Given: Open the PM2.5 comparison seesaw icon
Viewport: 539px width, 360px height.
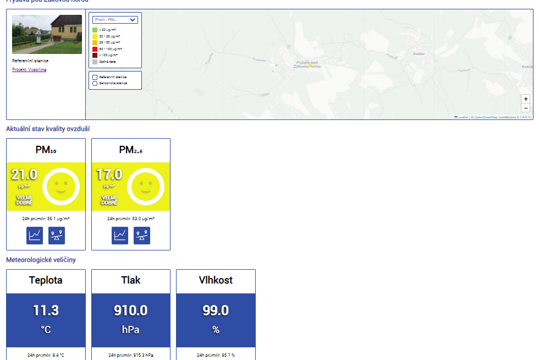Looking at the screenshot, I should click(142, 236).
